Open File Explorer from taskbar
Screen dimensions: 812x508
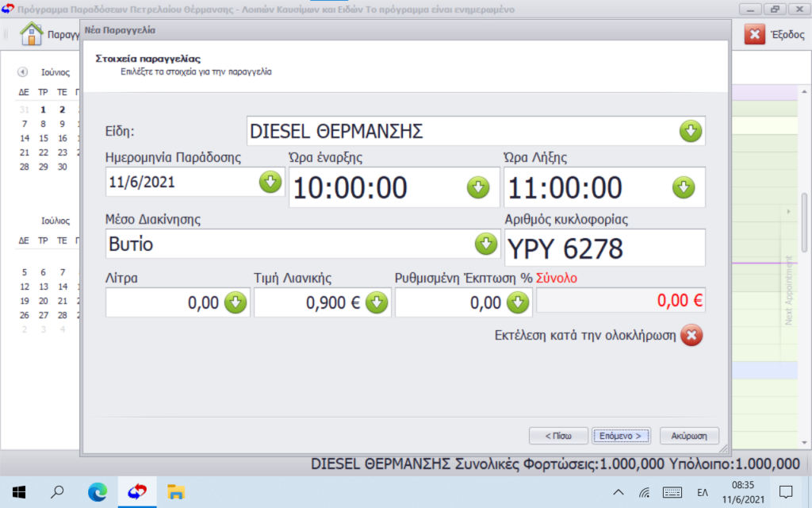(176, 492)
